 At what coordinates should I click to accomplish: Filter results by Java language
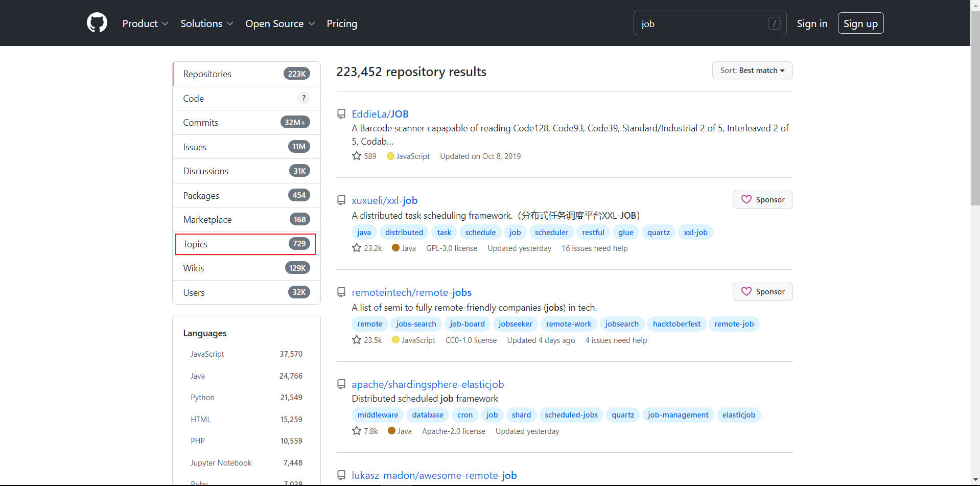[246, 376]
